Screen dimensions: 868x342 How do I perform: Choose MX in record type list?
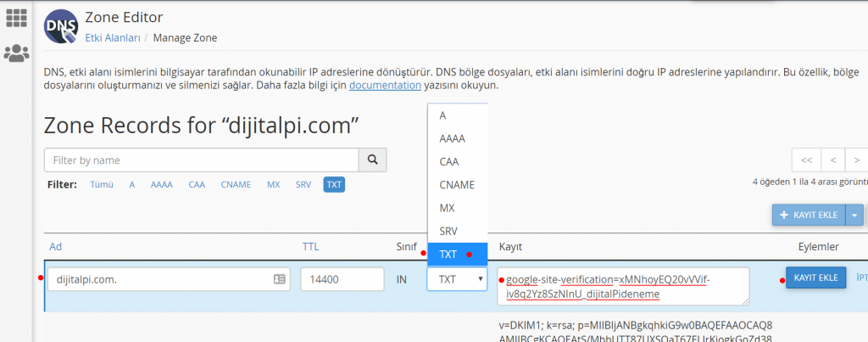(x=457, y=208)
